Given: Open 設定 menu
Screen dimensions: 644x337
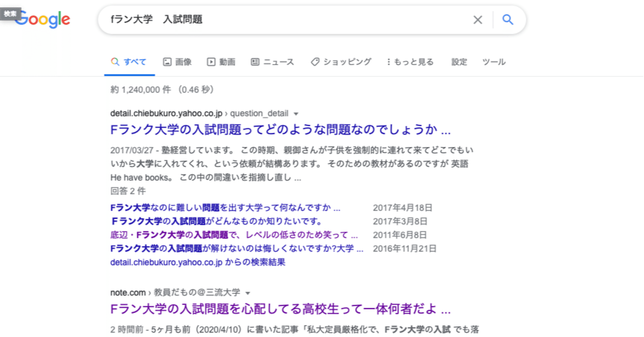Looking at the screenshot, I should click(459, 62).
